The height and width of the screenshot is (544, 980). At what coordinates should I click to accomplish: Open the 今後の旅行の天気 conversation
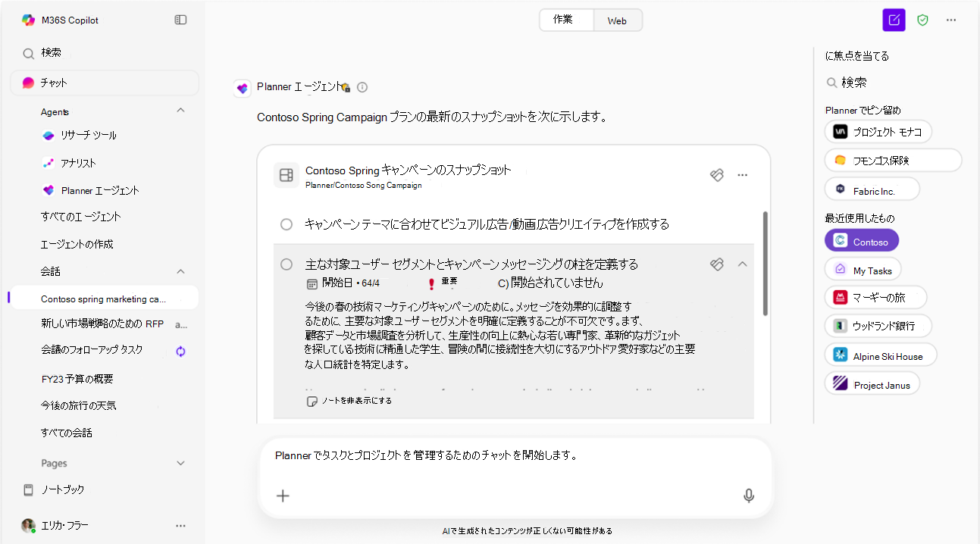tap(79, 405)
